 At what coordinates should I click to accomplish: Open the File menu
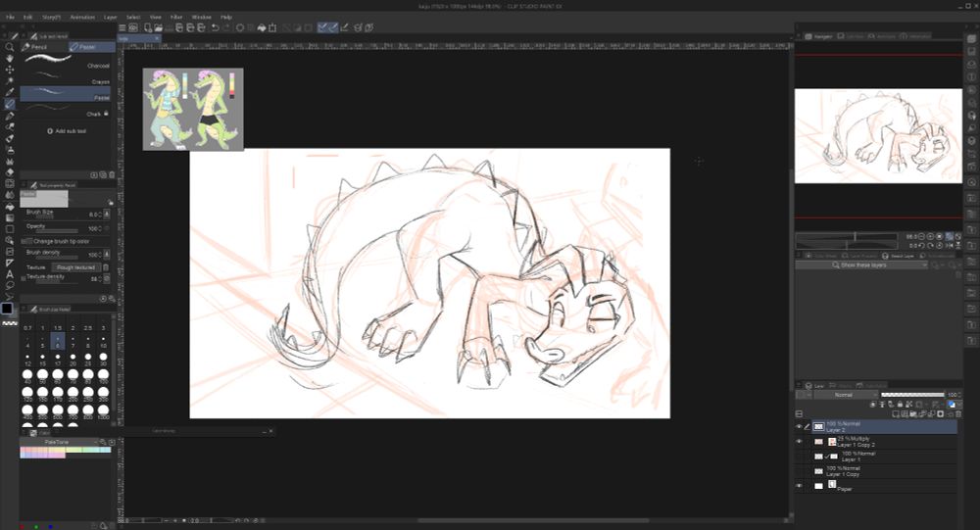tap(10, 17)
